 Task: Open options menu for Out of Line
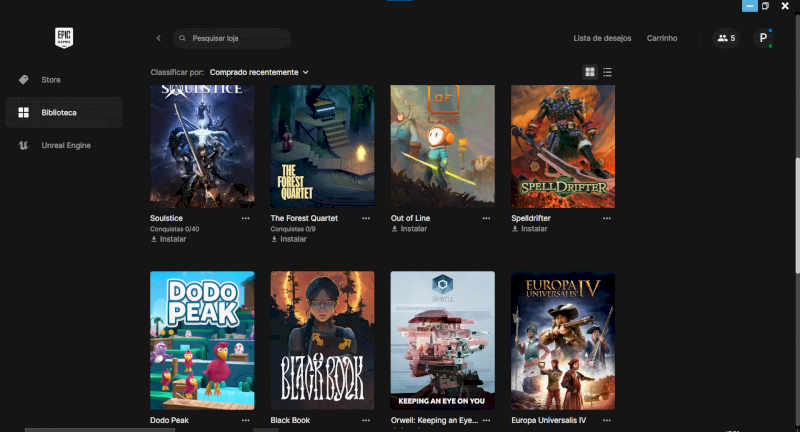(486, 218)
